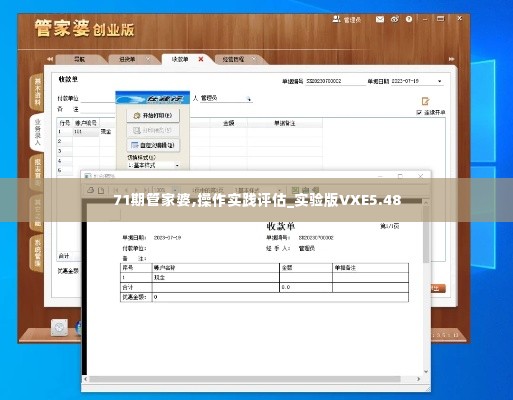
Task: Click the 单据备注 column header in main table
Action: 285,123
